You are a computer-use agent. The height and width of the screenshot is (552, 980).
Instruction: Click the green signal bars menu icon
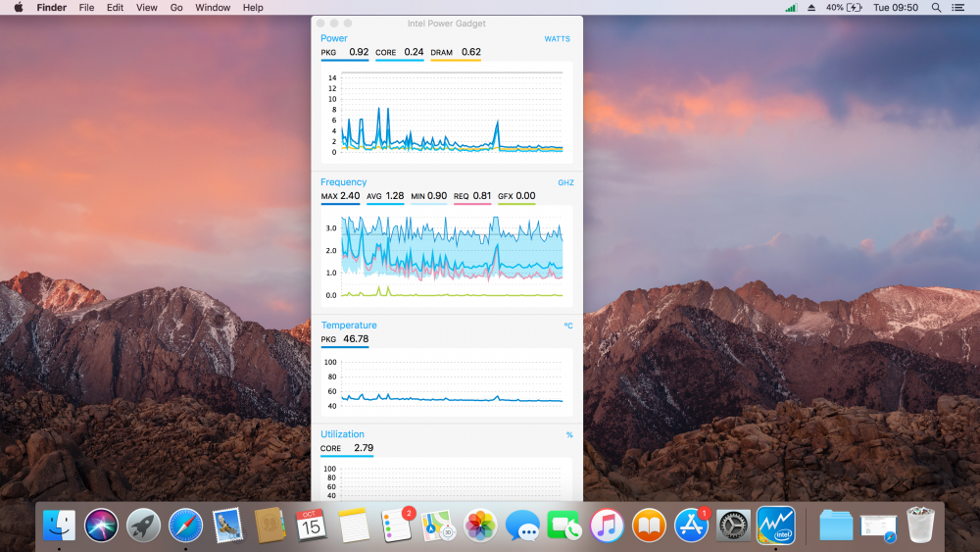tap(791, 8)
